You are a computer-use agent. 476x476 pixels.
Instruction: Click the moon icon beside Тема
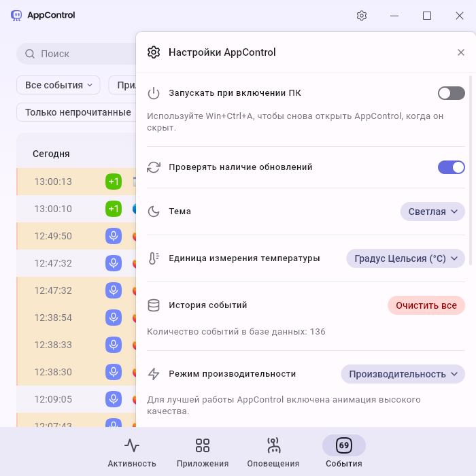tap(154, 211)
